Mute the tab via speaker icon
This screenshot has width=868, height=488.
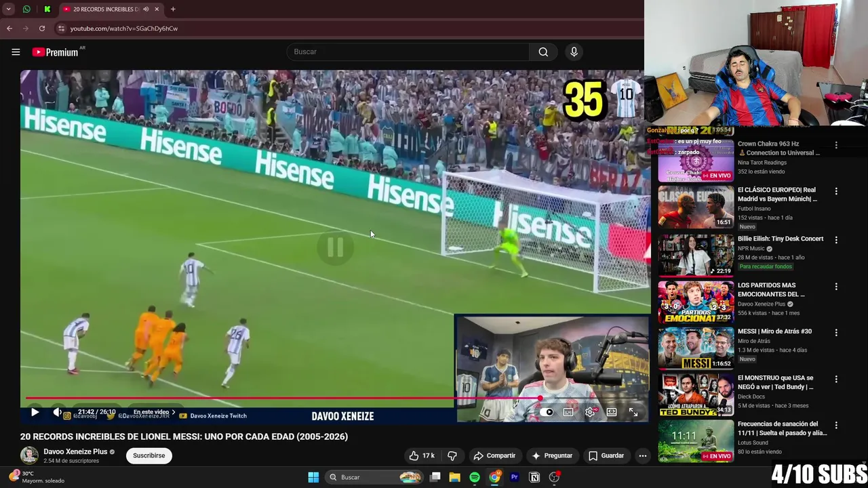coord(146,9)
